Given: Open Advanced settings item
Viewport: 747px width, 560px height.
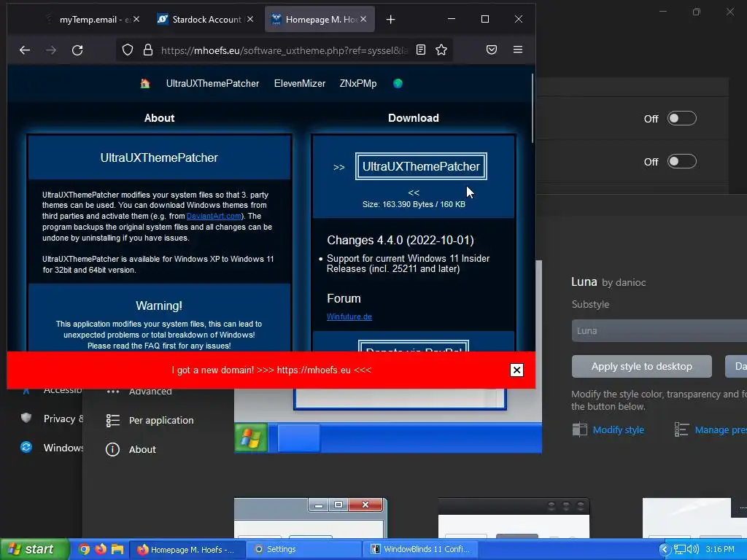Looking at the screenshot, I should tap(150, 392).
